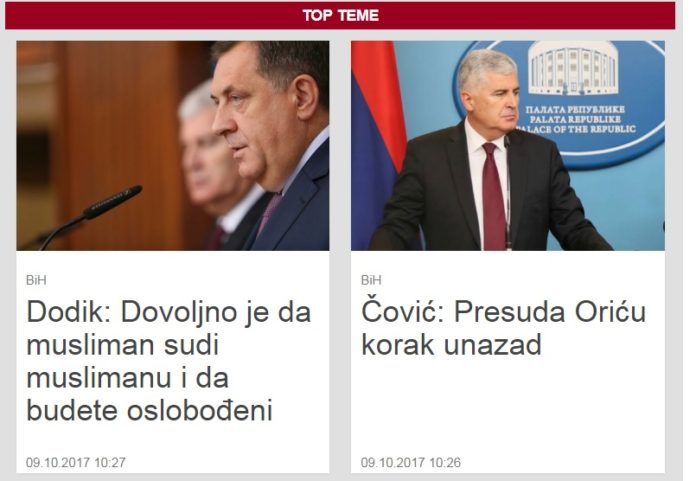696x481 pixels.
Task: Open the Čović article photo thumbnail
Action: coord(508,146)
